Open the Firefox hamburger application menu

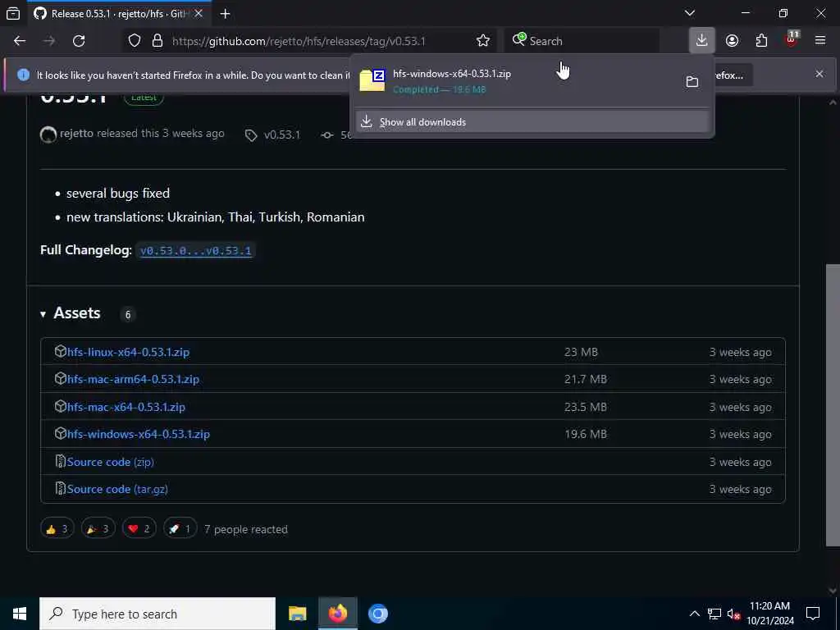[x=820, y=41]
